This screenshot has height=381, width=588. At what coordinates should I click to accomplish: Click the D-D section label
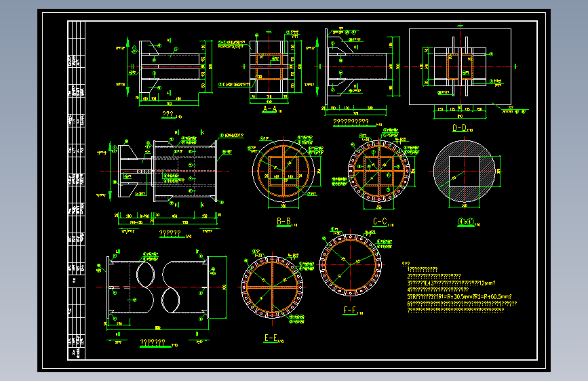click(460, 128)
